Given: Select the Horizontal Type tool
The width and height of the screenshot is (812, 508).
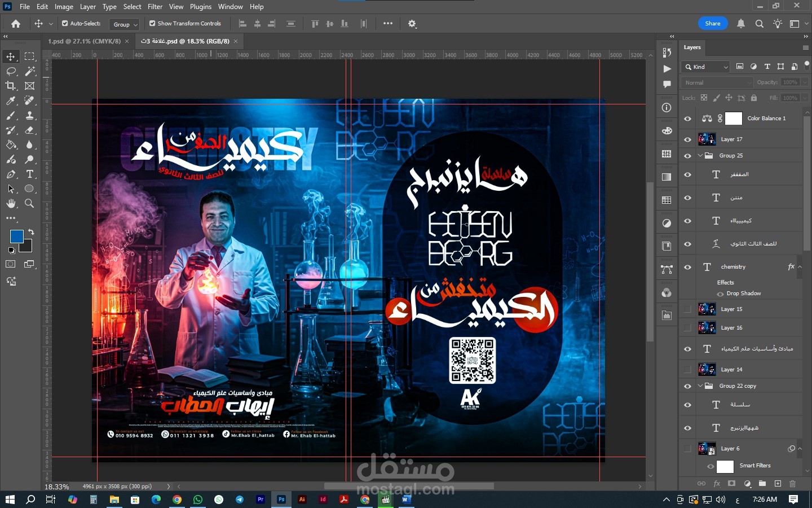Looking at the screenshot, I should point(30,174).
